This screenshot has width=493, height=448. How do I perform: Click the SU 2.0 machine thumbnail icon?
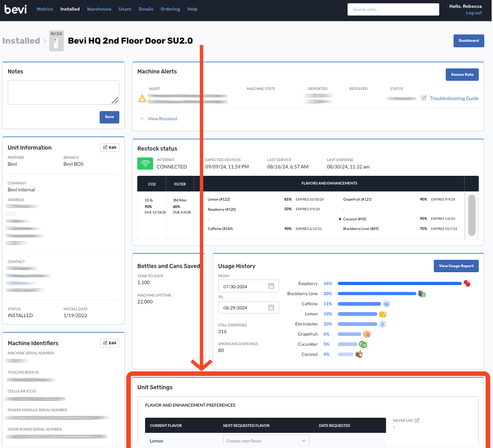(x=56, y=41)
